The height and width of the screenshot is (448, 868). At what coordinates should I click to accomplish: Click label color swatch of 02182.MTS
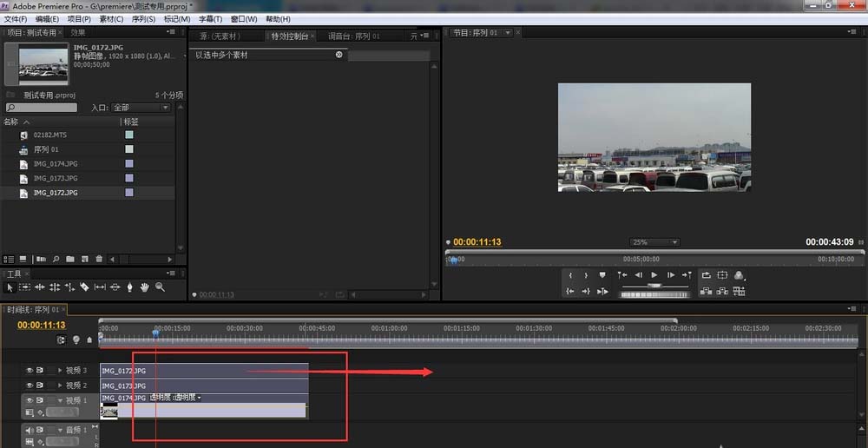pyautogui.click(x=129, y=135)
